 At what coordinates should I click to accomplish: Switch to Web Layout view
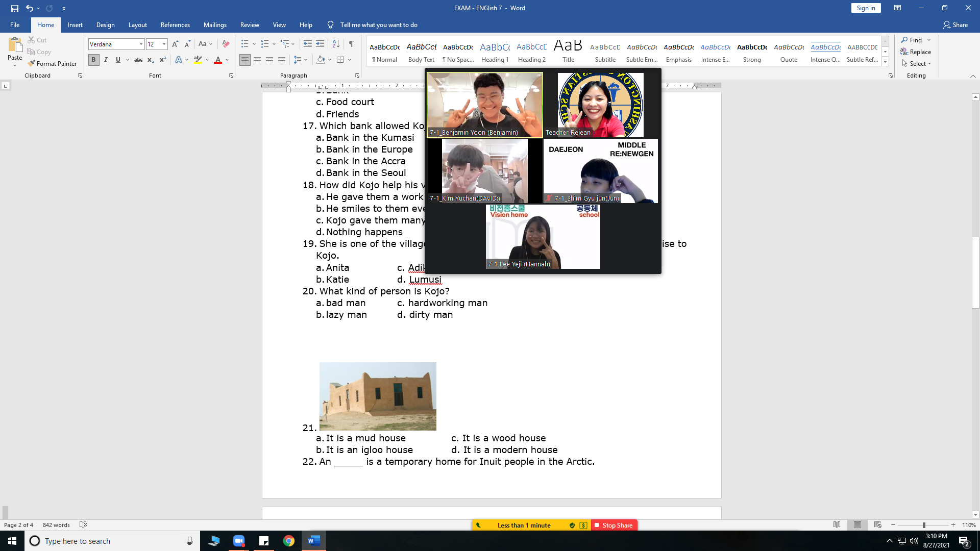click(x=878, y=525)
